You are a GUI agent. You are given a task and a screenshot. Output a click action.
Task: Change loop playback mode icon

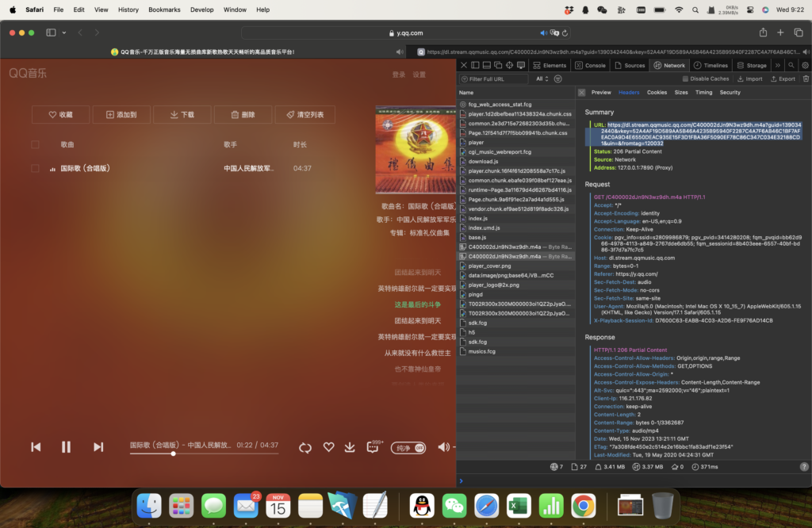[x=305, y=447]
